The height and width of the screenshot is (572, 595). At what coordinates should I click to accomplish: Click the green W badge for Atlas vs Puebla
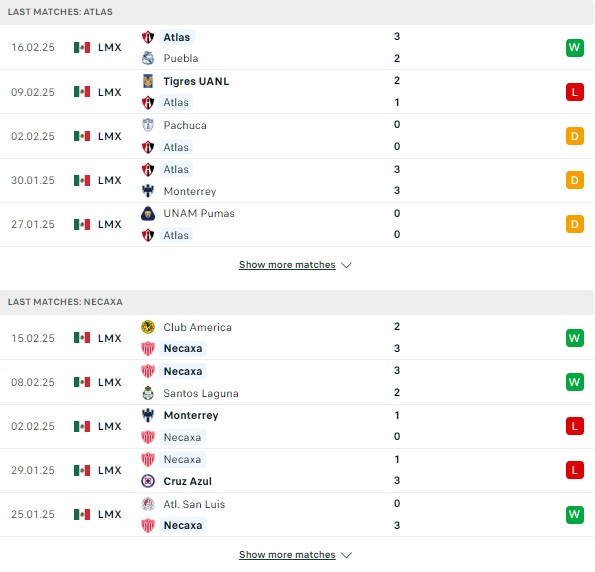coord(575,47)
